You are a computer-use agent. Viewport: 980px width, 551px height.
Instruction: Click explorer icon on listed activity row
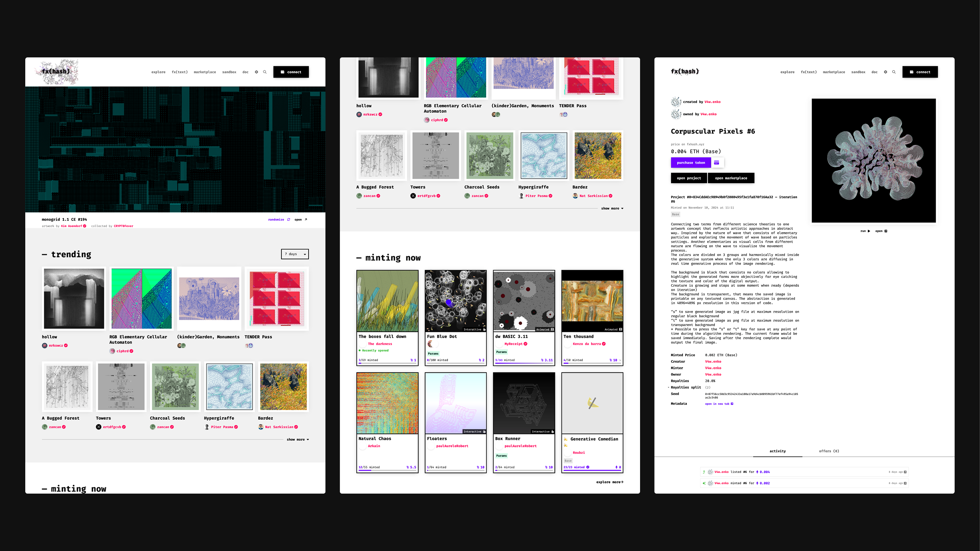[905, 472]
